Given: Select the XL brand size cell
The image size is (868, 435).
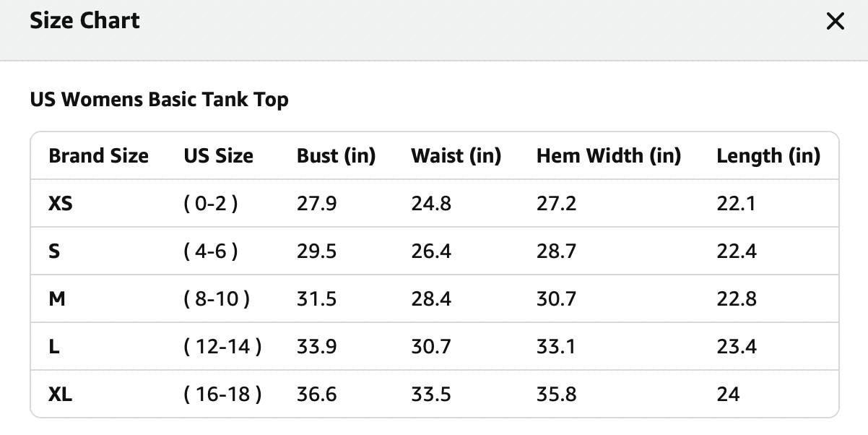Looking at the screenshot, I should [x=60, y=395].
